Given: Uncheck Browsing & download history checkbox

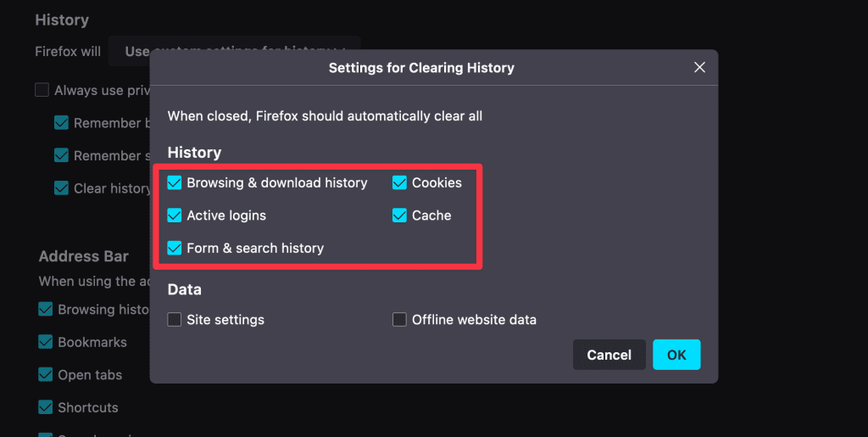Looking at the screenshot, I should (x=175, y=182).
